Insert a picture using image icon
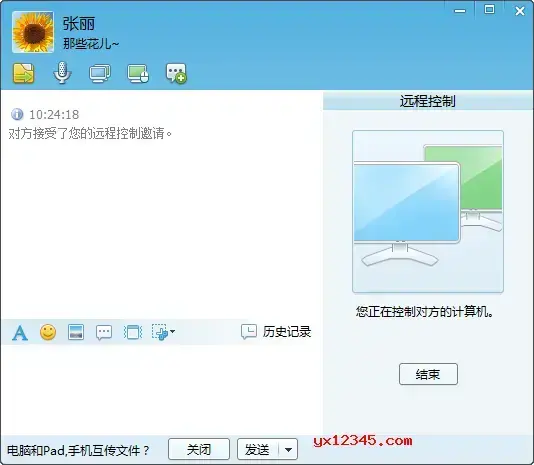This screenshot has height=465, width=534. click(x=76, y=332)
